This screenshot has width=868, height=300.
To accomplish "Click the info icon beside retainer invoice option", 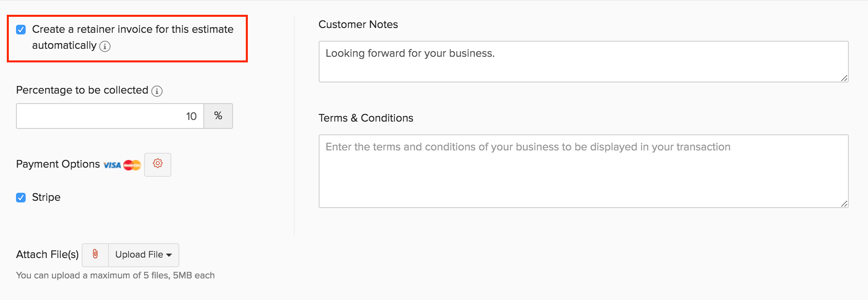I will click(105, 46).
